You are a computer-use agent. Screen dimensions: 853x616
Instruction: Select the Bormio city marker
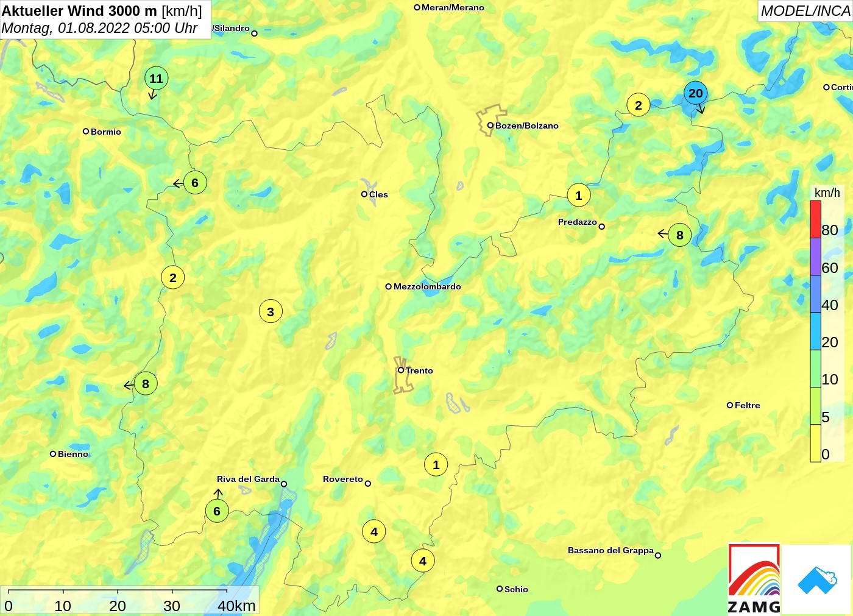pyautogui.click(x=86, y=131)
